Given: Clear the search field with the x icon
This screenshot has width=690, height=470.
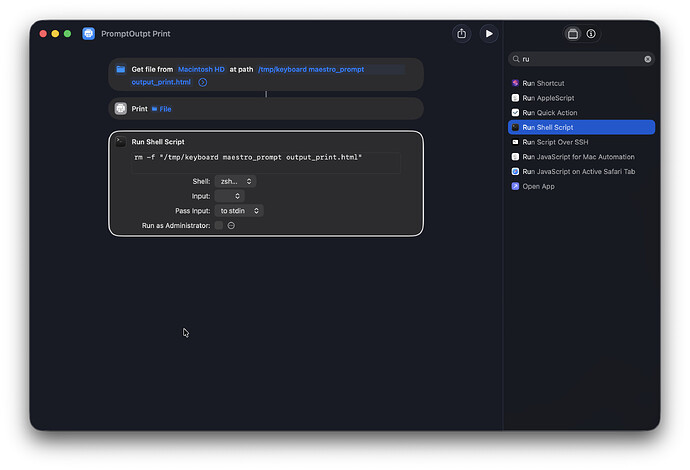Looking at the screenshot, I should [x=648, y=59].
